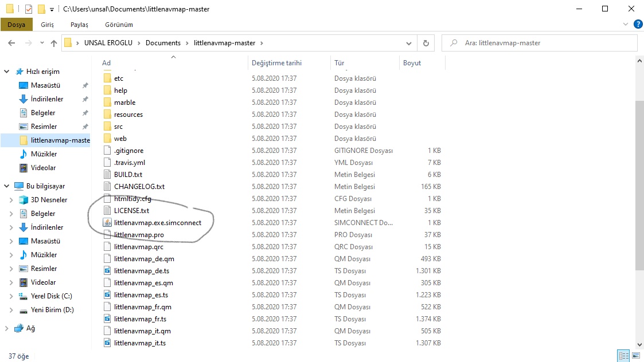Screen dimensions: 644x362
Task: Click the Properties quick access icon
Action: (28, 9)
